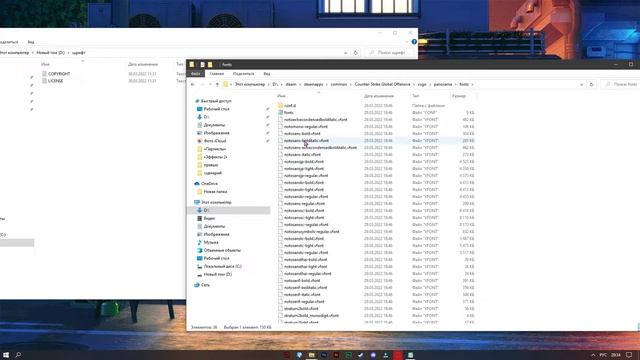
Task: Select Фото iCloud in the navigation pane
Action: (x=215, y=141)
